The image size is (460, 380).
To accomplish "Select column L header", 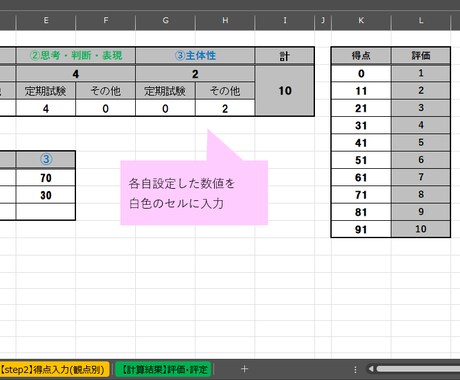I will 421,21.
